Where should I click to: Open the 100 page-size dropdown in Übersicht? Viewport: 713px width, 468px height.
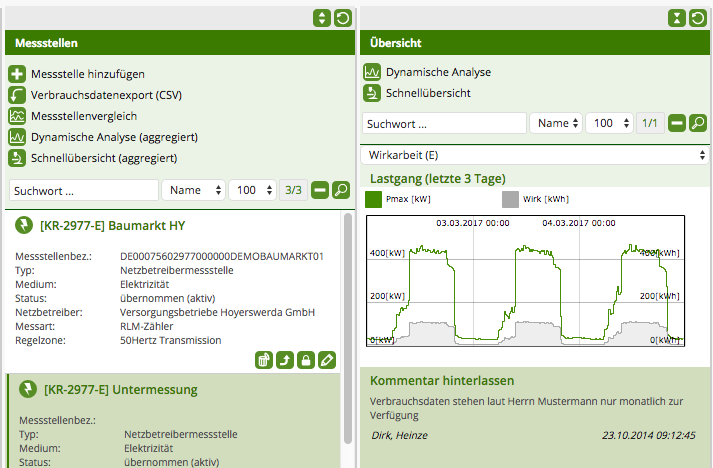[x=608, y=123]
